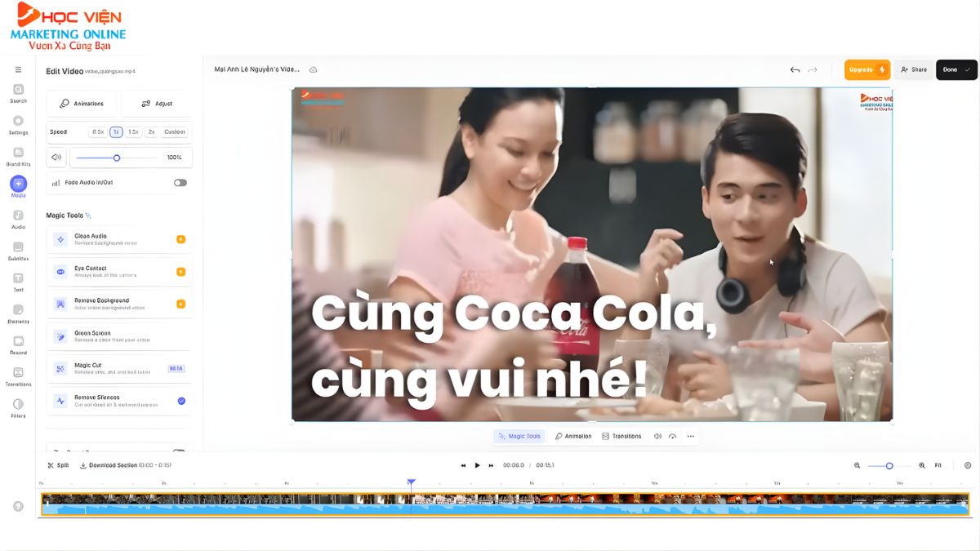The width and height of the screenshot is (980, 551).
Task: Expand the three-dot menu below the canvas
Action: pos(690,436)
